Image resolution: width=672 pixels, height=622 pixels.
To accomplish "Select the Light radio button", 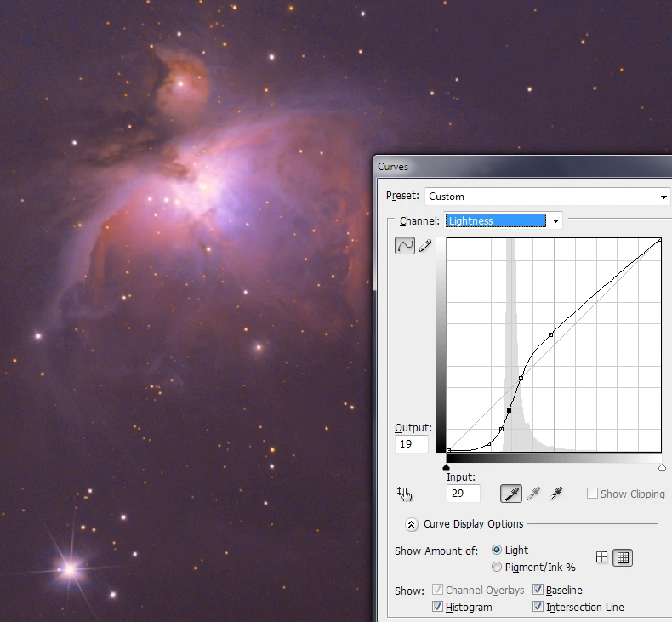I will pyautogui.click(x=497, y=551).
